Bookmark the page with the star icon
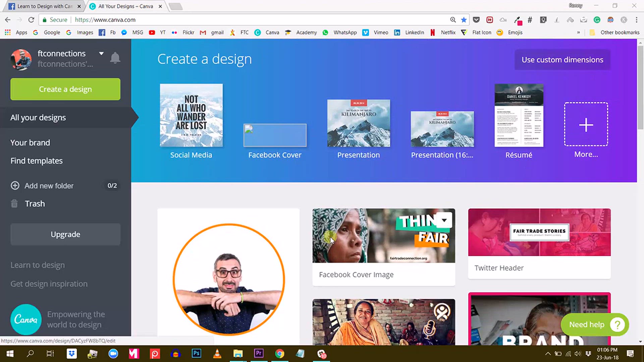 [464, 20]
